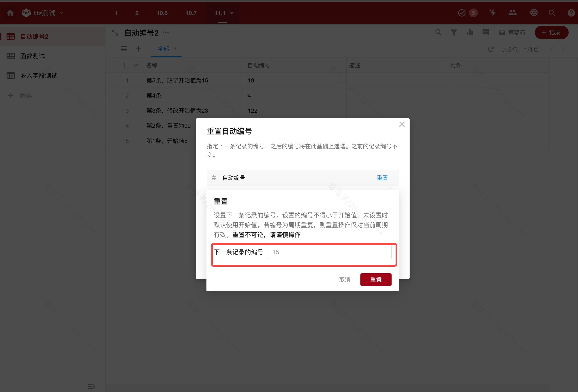The height and width of the screenshot is (392, 578).
Task: Open 嵌入字段测试 worksheet in sidebar
Action: (x=53, y=76)
